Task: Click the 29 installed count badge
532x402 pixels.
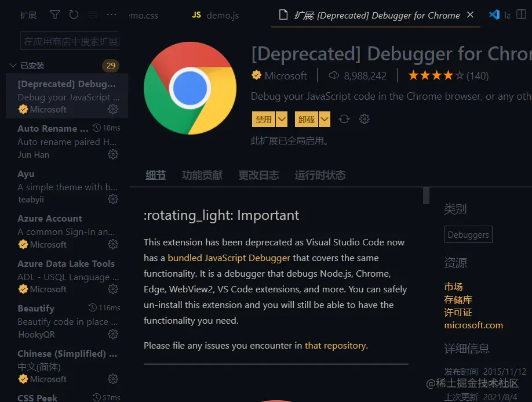Action: point(111,66)
